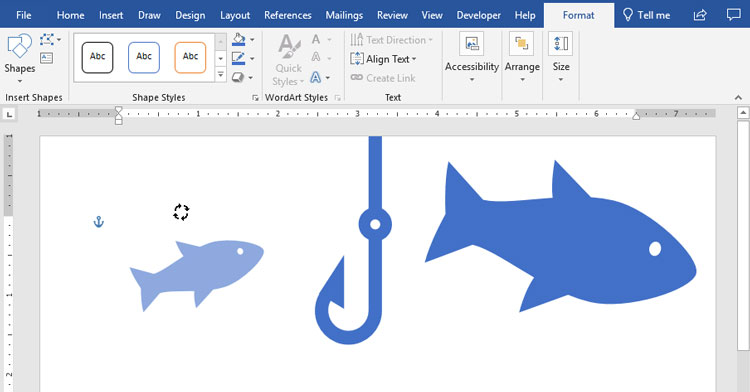The image size is (750, 392).
Task: Open the Edit Shape dropdown arrow
Action: point(59,40)
